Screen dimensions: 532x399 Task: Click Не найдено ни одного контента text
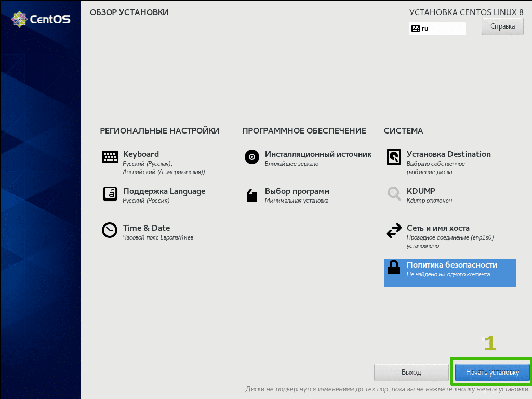coord(448,274)
